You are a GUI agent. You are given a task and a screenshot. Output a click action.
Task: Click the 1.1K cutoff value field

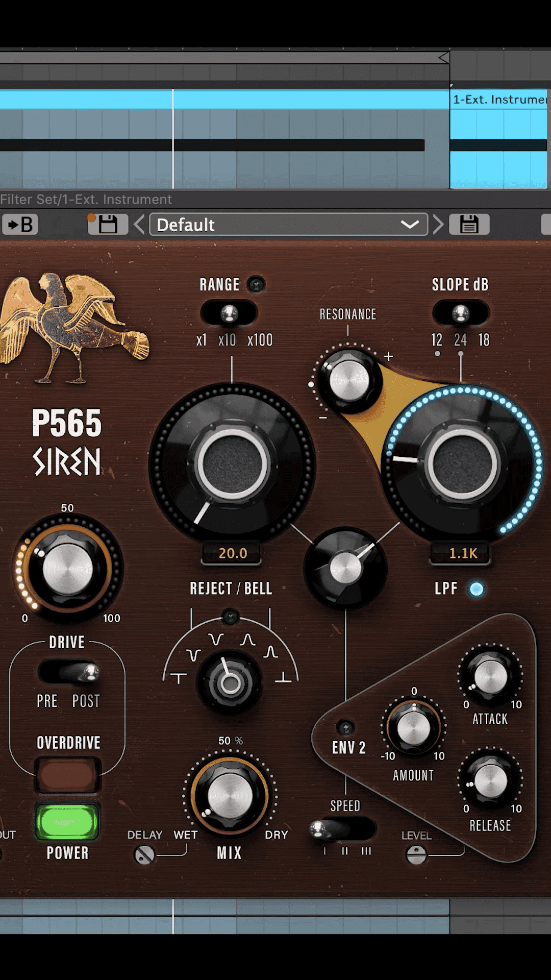click(462, 553)
